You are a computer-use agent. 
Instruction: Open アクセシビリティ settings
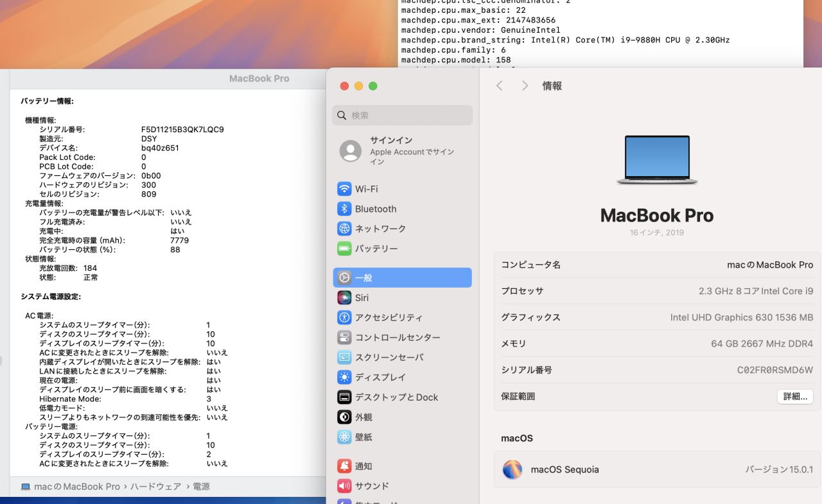(x=402, y=317)
